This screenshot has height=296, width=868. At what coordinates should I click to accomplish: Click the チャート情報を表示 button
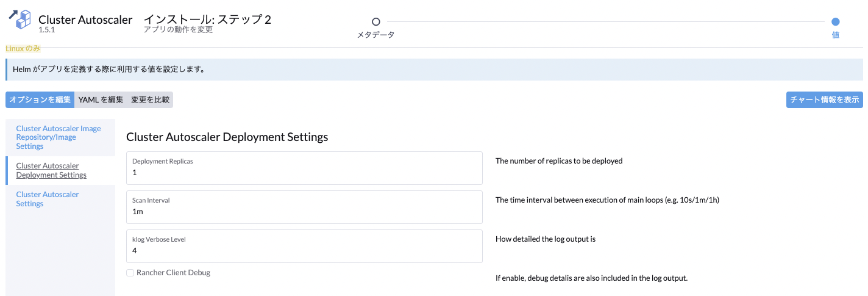point(824,99)
